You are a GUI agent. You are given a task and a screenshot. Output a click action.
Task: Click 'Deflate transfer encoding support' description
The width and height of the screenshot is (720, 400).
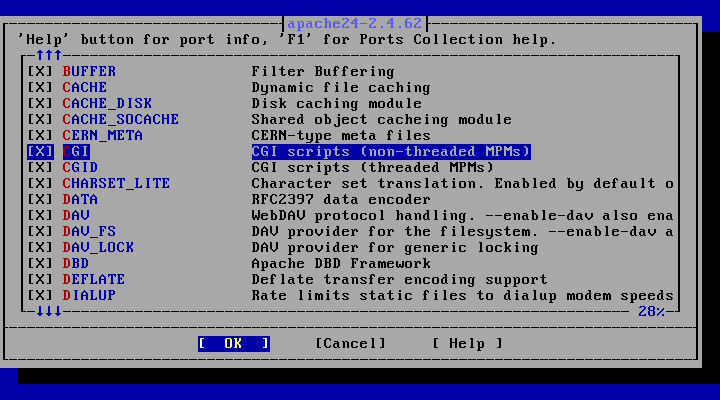tap(399, 280)
